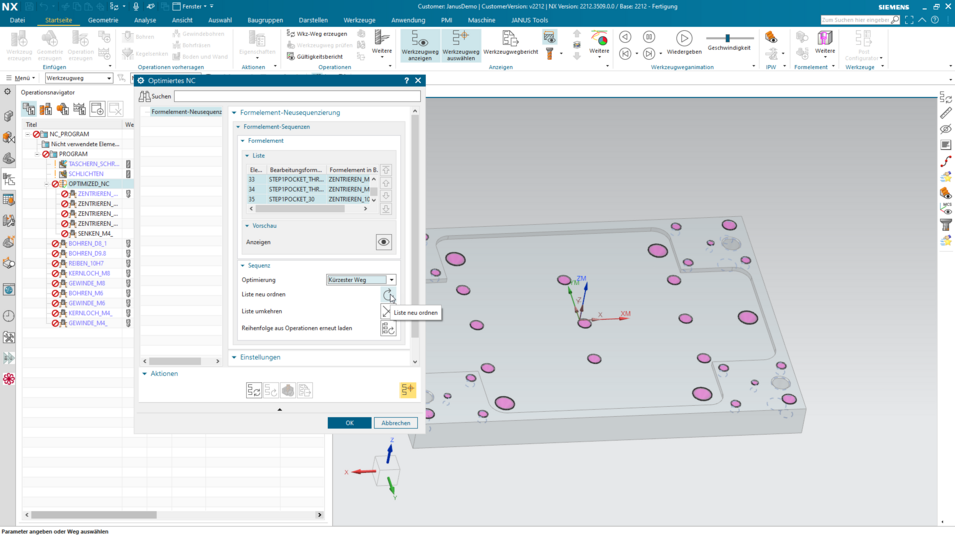Collapse dialog with bottom up-arrow
Viewport: 955px width, 537px height.
(x=280, y=410)
